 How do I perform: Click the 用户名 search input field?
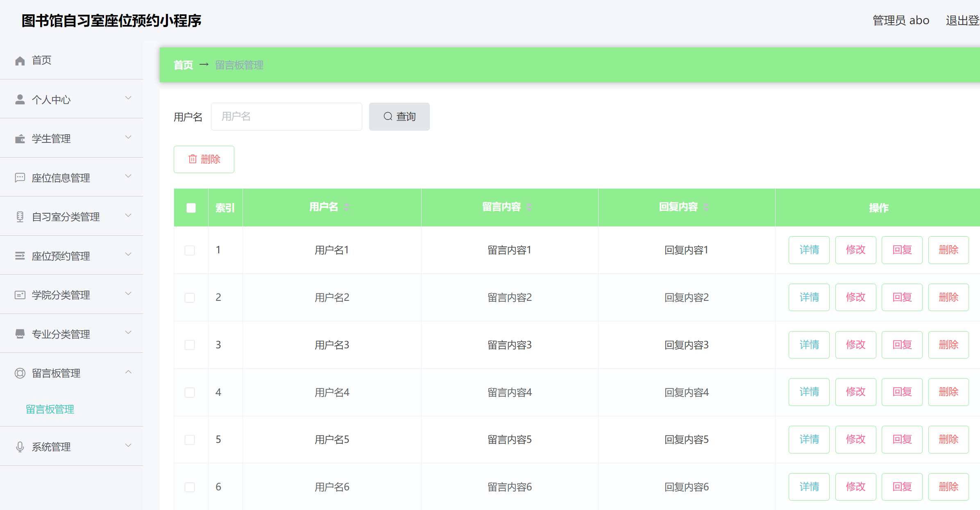(286, 117)
